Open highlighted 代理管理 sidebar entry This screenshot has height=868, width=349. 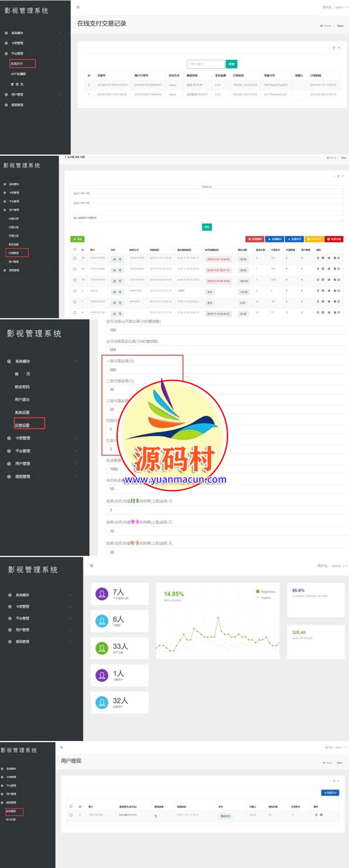(x=17, y=253)
